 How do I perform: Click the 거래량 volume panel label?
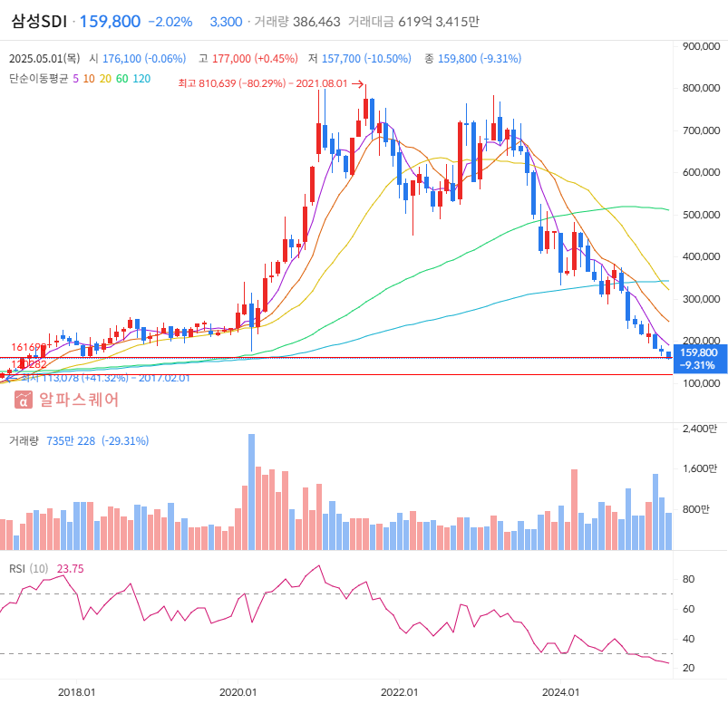pyautogui.click(x=24, y=441)
